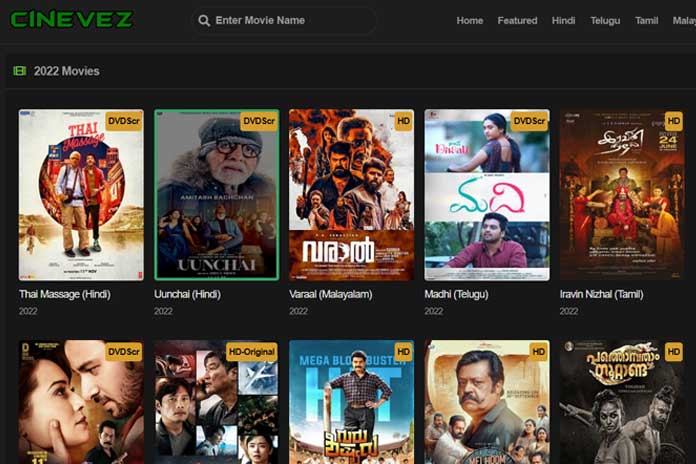Click the Thai Massage (Hindi) title link
Image resolution: width=696 pixels, height=464 pixels.
(x=65, y=294)
